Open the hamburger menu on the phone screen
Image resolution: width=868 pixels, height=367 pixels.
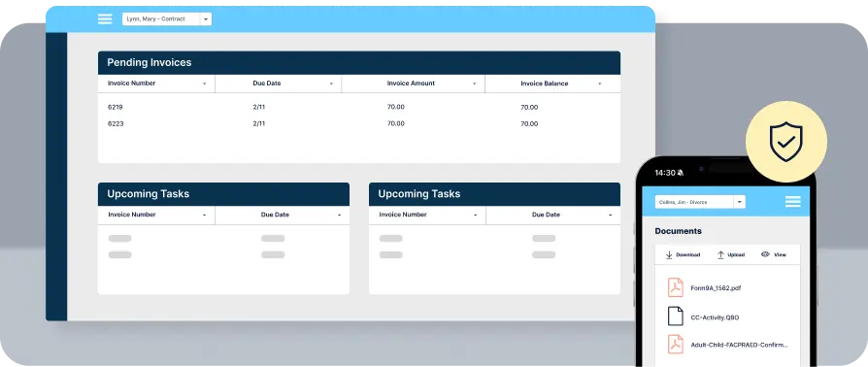point(792,202)
